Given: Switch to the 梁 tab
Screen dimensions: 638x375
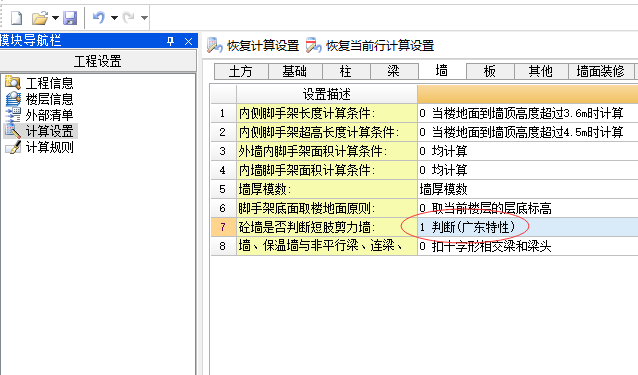Looking at the screenshot, I should coord(394,72).
